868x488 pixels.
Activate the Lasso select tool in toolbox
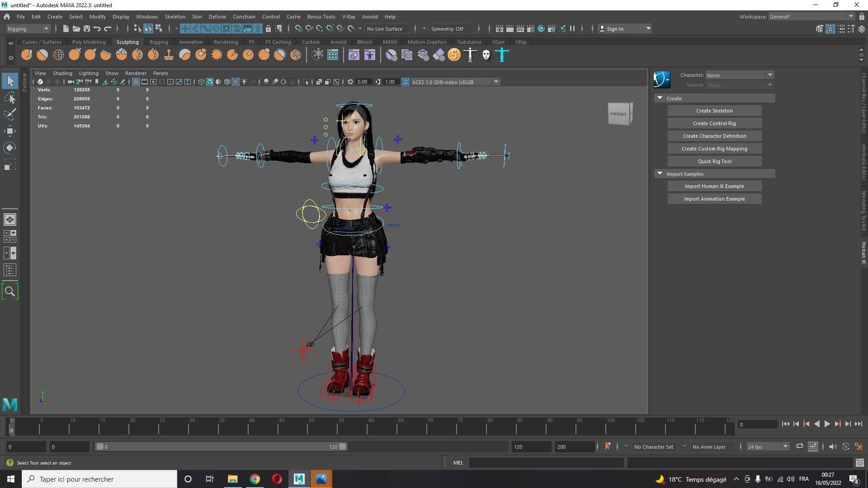point(10,98)
